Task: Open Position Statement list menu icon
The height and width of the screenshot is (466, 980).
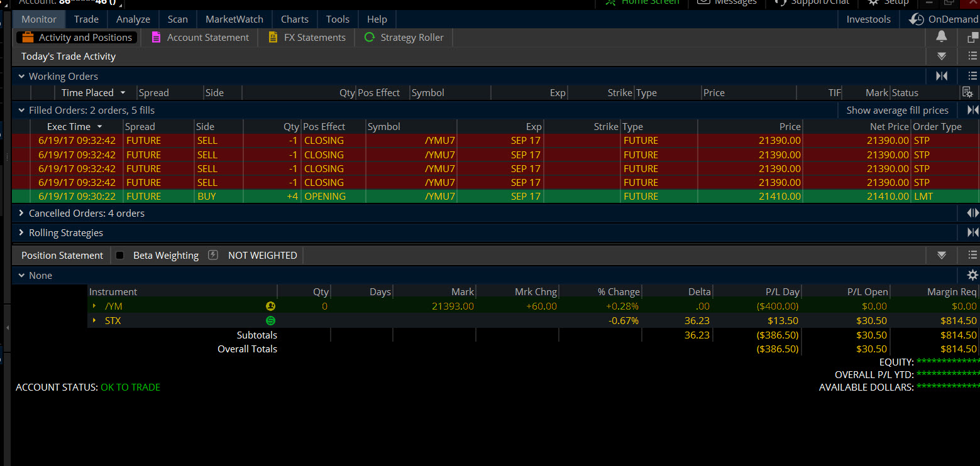Action: pos(972,255)
